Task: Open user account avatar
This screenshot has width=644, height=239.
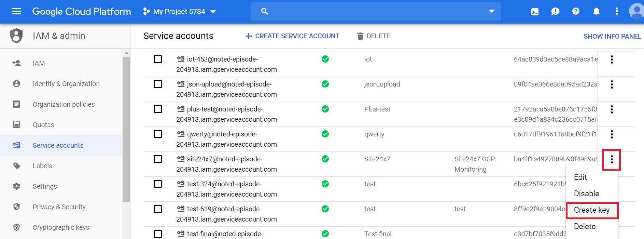Action: click(636, 12)
